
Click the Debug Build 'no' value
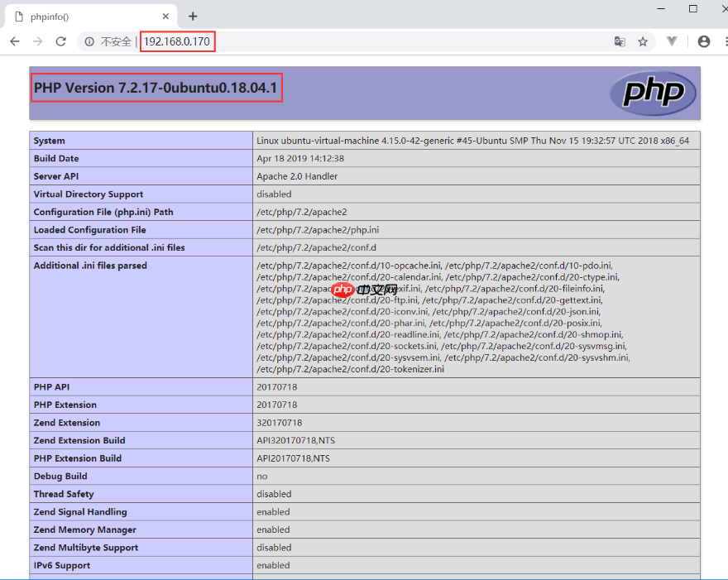[x=262, y=477]
